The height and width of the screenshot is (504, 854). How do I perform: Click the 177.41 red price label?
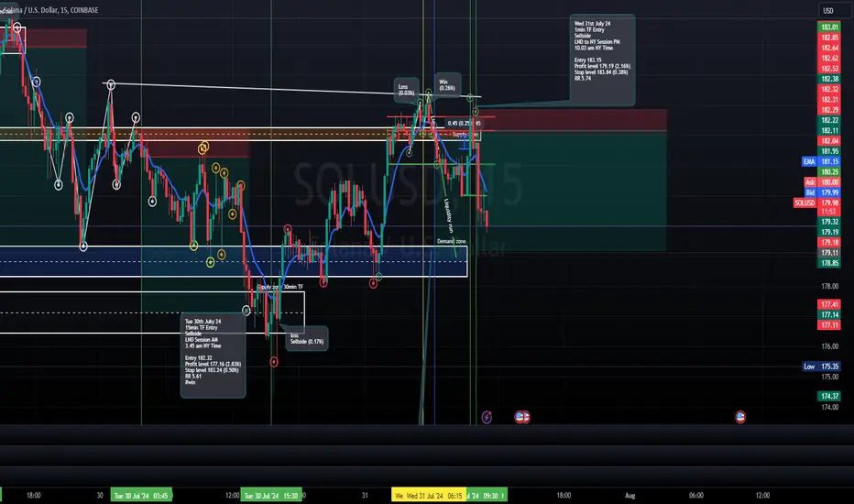pos(829,304)
